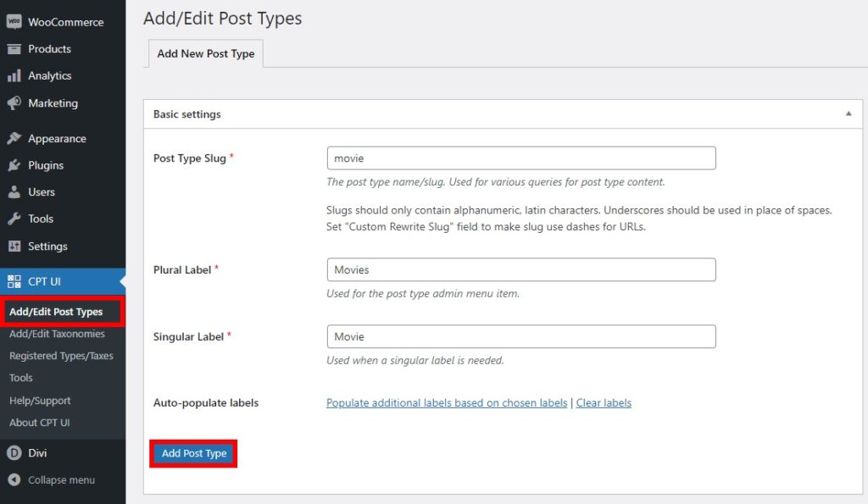Viewport: 868px width, 504px height.
Task: Open Tools under CPT UI submenu
Action: tap(21, 378)
